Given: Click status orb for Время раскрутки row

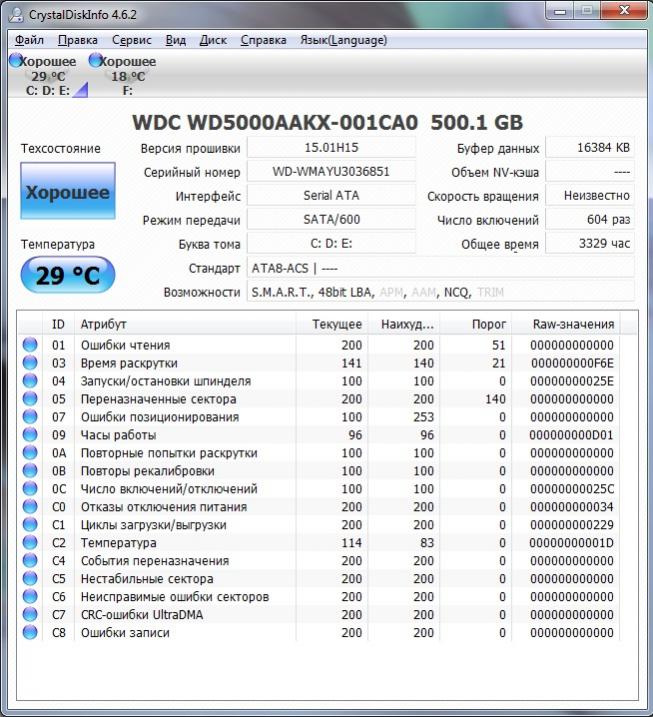Looking at the screenshot, I should pyautogui.click(x=30, y=363).
